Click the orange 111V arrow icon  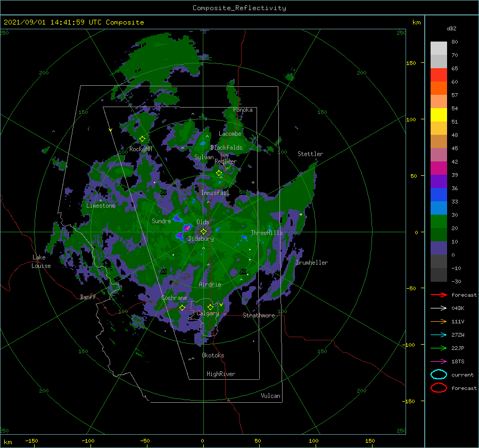[439, 321]
